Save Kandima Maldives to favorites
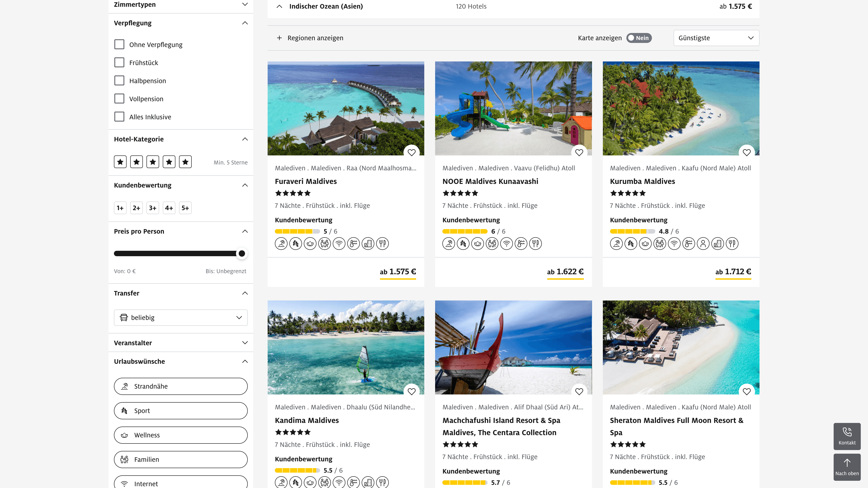This screenshot has height=488, width=868. [x=411, y=391]
